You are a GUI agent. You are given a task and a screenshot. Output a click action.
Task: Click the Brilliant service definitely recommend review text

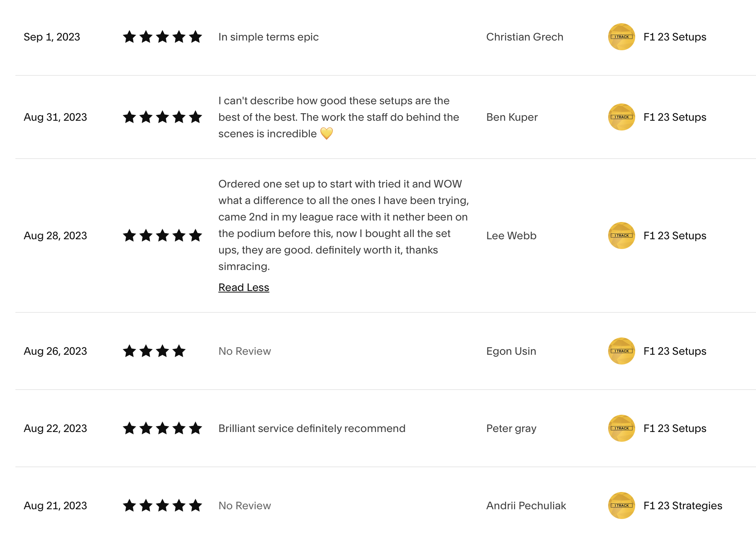tap(312, 428)
